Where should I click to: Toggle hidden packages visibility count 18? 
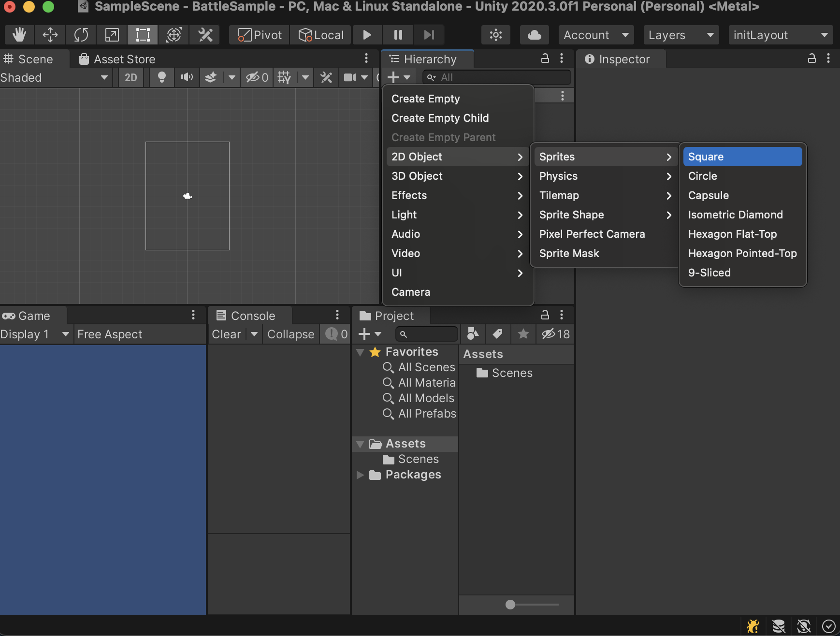pyautogui.click(x=556, y=334)
